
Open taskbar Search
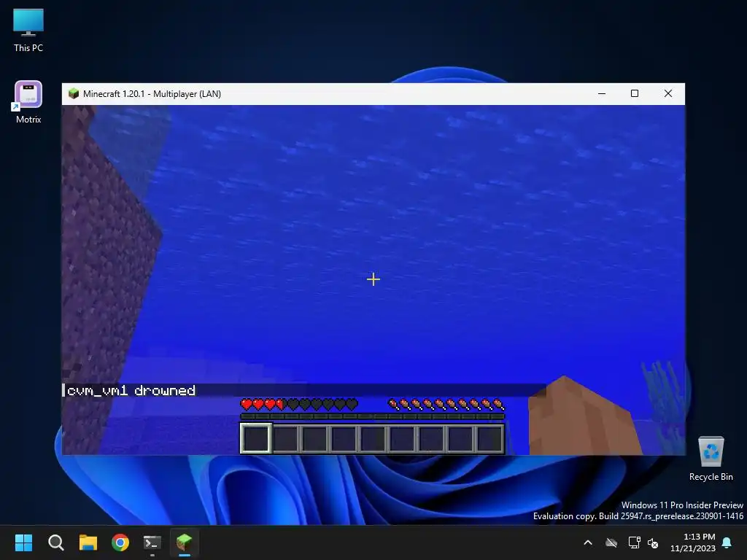tap(55, 542)
